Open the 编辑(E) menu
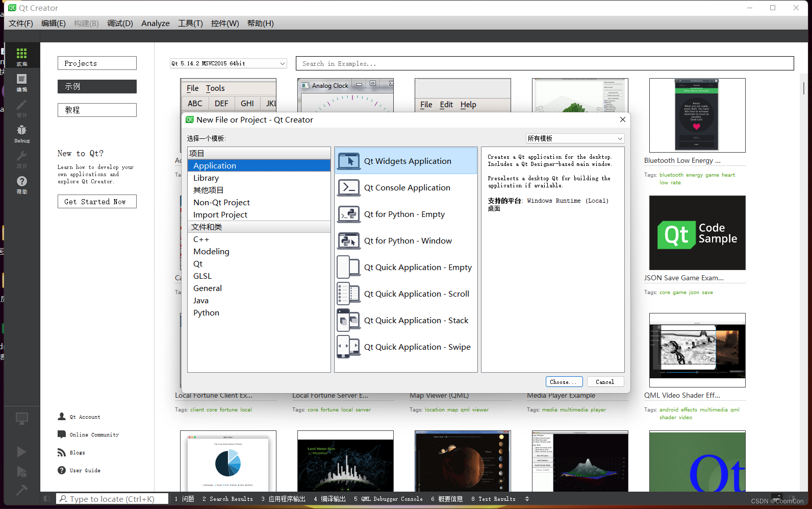 54,23
